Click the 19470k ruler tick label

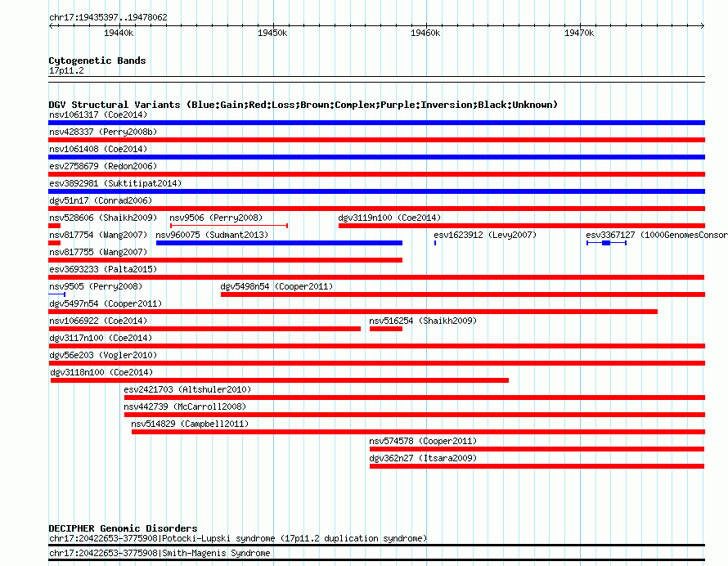point(579,33)
